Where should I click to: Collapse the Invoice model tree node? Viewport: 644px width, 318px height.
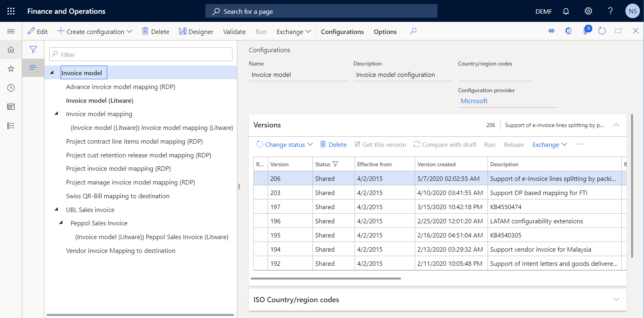click(52, 73)
